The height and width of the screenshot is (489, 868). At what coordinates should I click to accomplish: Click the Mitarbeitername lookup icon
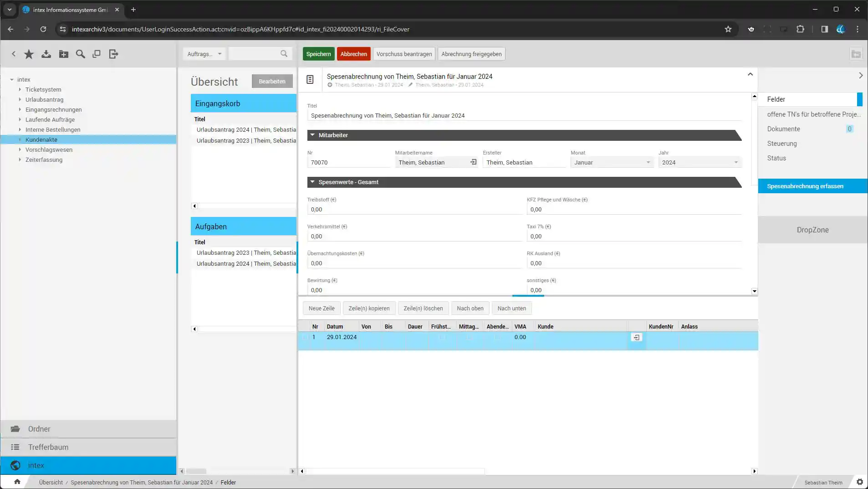473,162
